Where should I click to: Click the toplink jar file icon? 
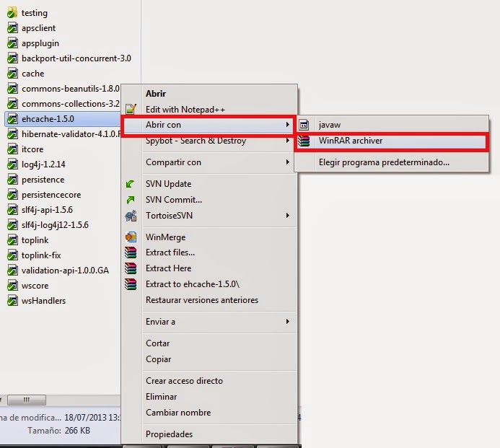tap(12, 240)
